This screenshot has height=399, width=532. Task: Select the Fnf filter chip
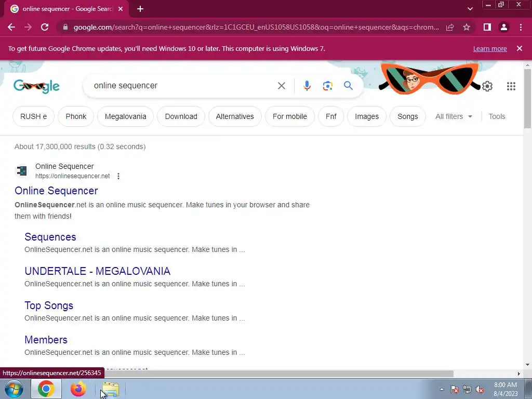(x=331, y=116)
